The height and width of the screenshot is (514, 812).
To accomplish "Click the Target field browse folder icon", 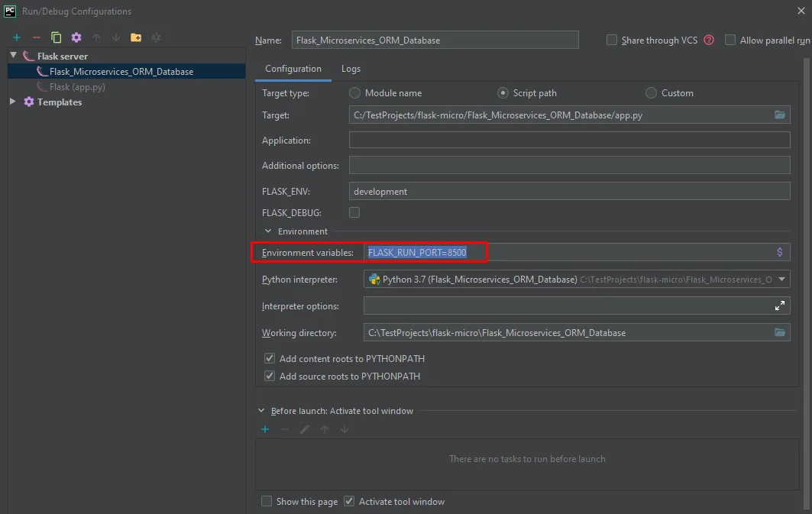I will (779, 115).
